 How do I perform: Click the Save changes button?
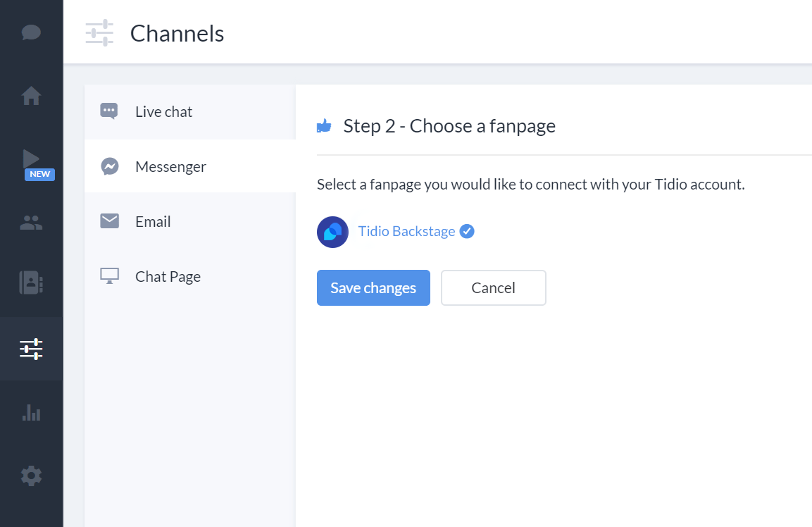tap(373, 287)
